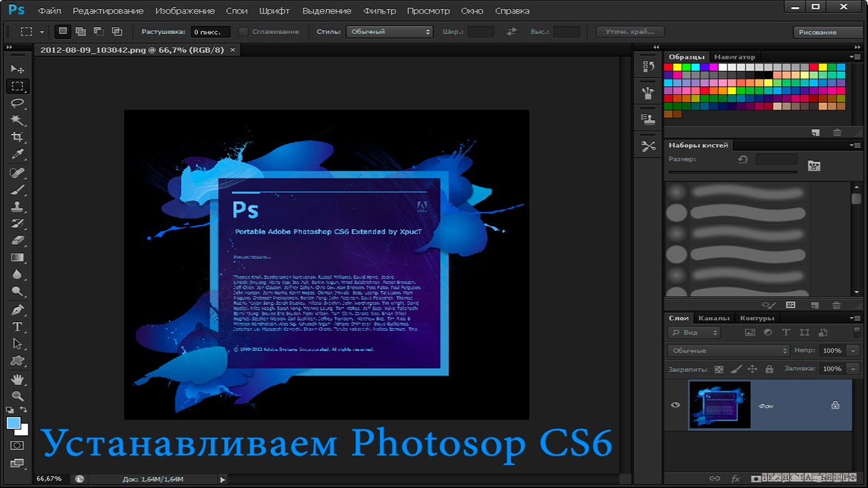868x488 pixels.
Task: Select the Eyedropper tool
Action: pos(18,155)
